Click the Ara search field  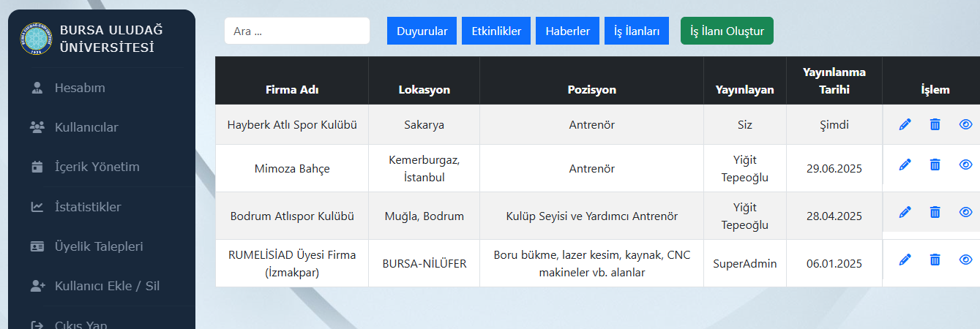[x=296, y=31]
